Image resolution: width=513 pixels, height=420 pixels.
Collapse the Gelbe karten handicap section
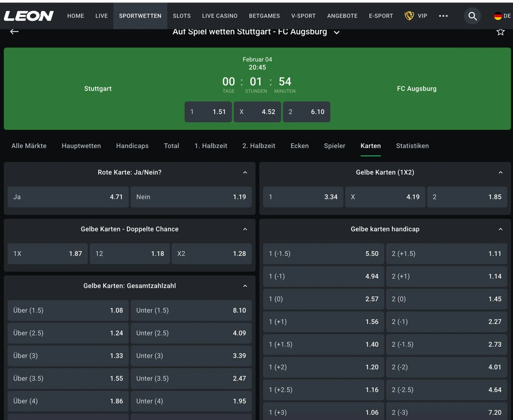[x=500, y=229]
